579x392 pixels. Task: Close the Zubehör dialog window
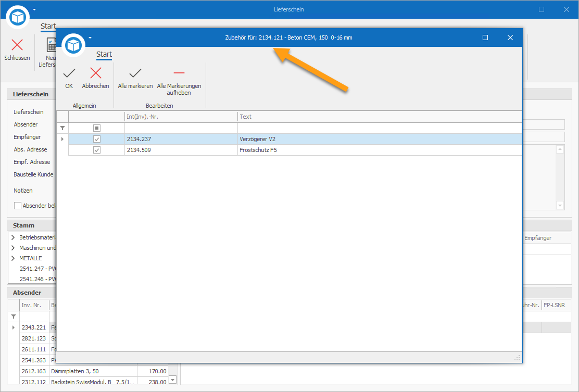(510, 37)
